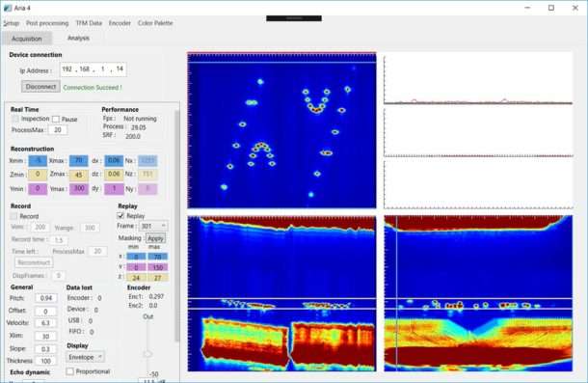Viewport: 588px width, 383px height.
Task: Toggle the Pause checkbox
Action: [56, 119]
